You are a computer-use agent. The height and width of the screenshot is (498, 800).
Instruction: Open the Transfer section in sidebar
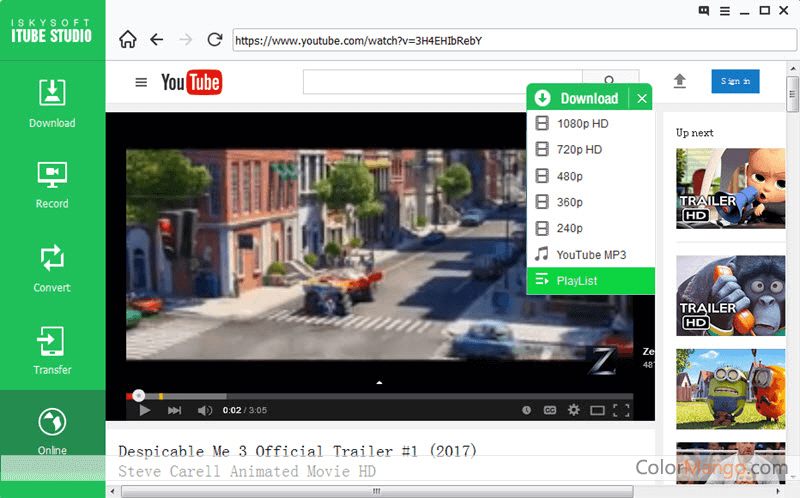pyautogui.click(x=52, y=350)
